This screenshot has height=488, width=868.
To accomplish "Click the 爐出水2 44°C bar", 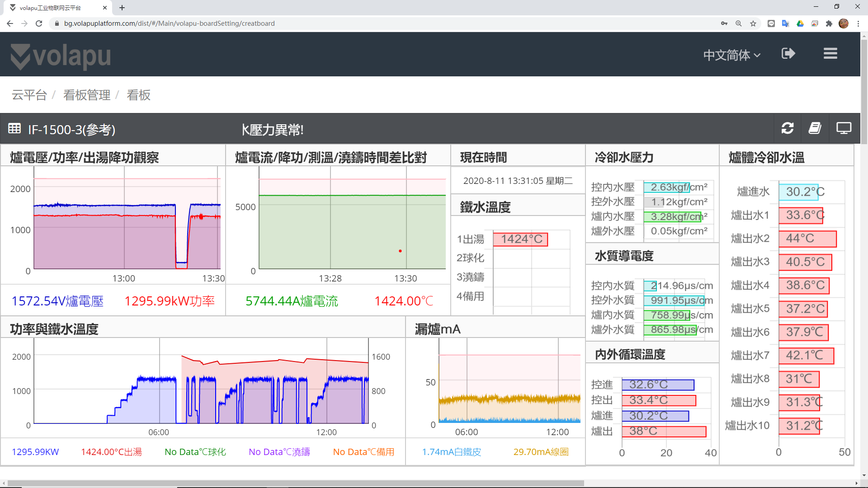I will (807, 239).
